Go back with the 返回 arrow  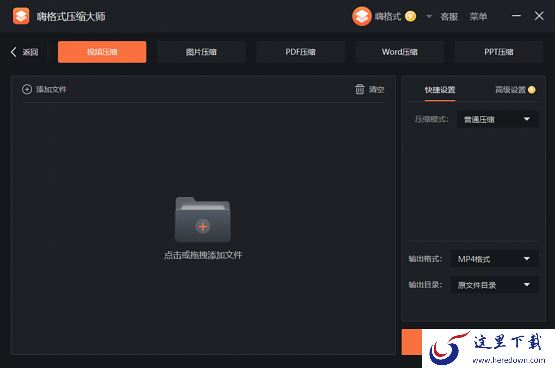coord(13,52)
